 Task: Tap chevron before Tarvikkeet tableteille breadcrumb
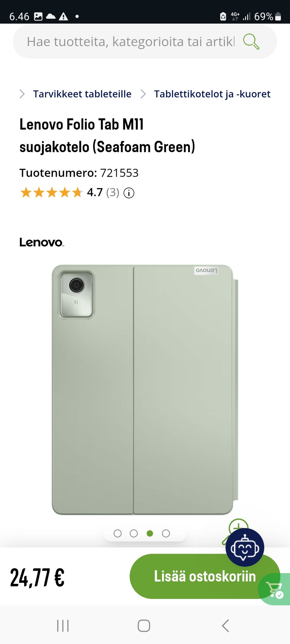click(x=22, y=94)
